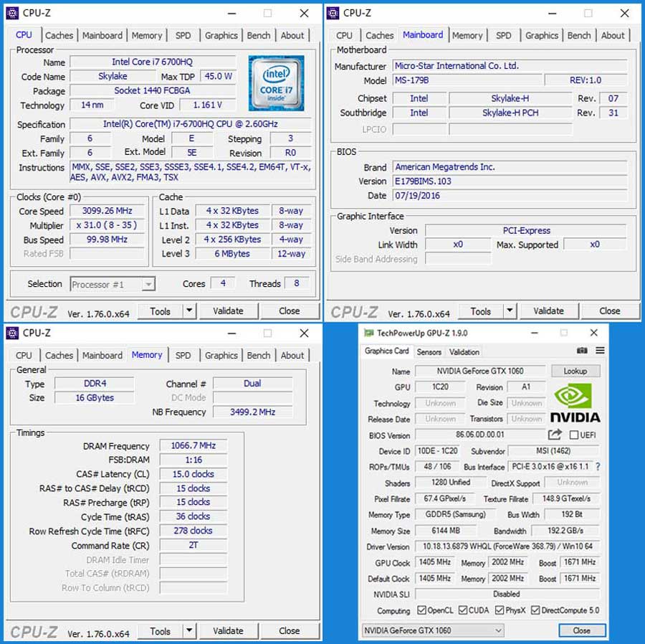This screenshot has height=644, width=645.
Task: Click the BIOS version 'E179BIMS.103'
Action: click(510, 181)
